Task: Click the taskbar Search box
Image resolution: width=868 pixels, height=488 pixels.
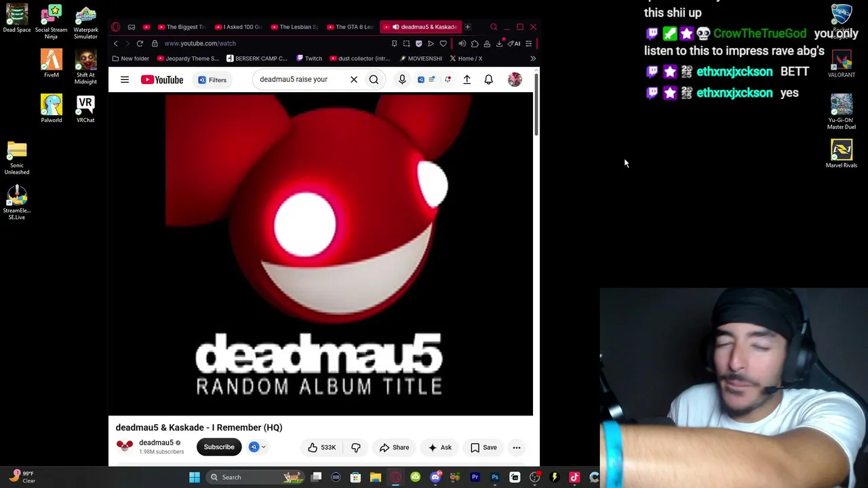Action: [x=256, y=477]
